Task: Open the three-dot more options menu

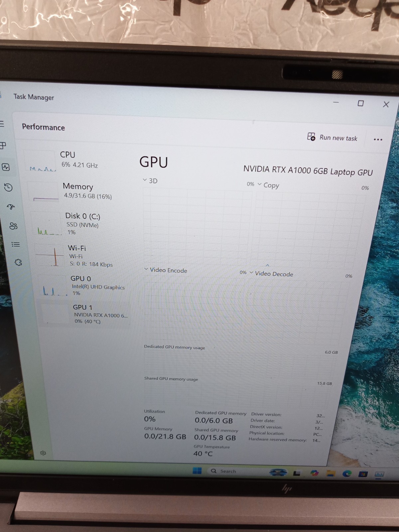Action: (378, 139)
